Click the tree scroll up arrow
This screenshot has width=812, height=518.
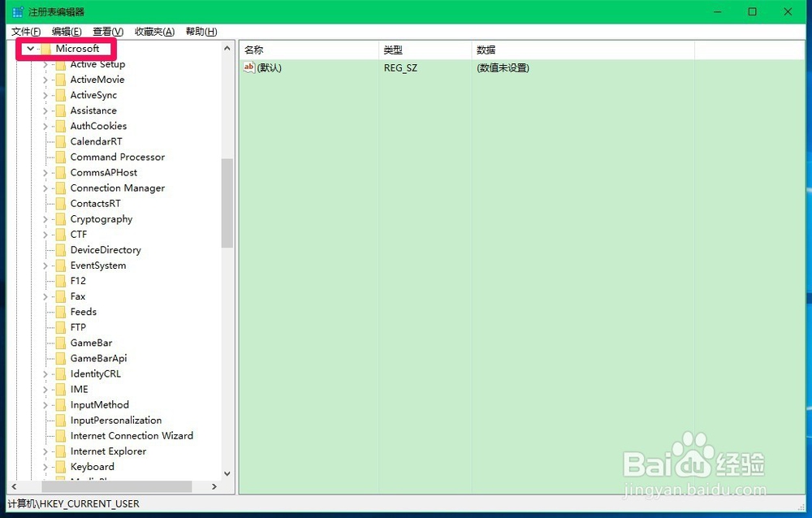tap(227, 48)
